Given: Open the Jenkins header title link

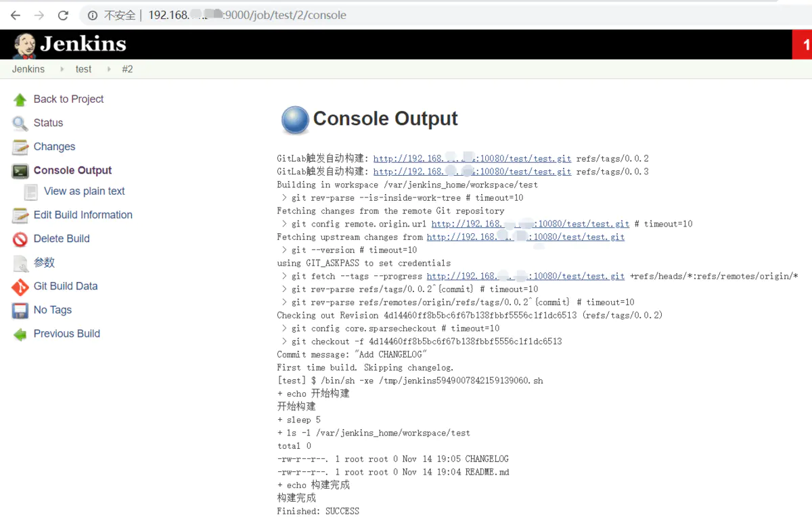Looking at the screenshot, I should click(83, 45).
